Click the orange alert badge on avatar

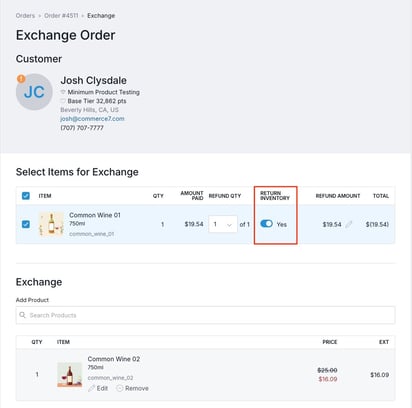(21, 79)
